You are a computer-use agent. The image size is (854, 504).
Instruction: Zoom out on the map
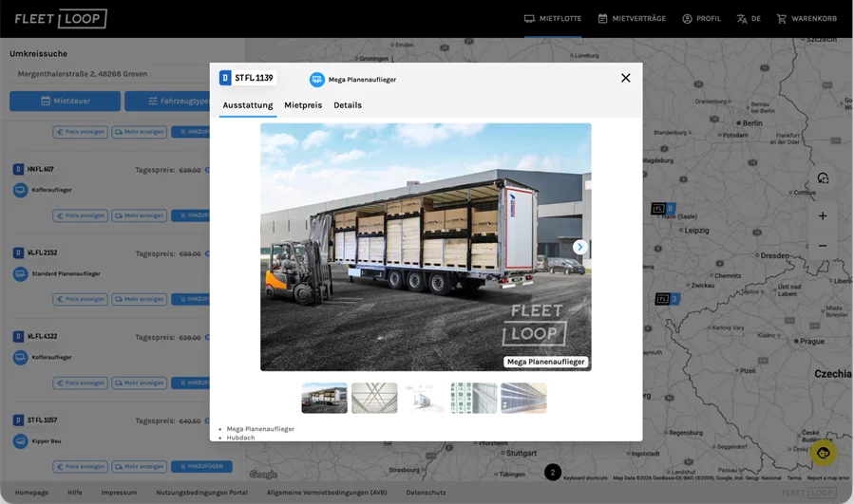(822, 246)
